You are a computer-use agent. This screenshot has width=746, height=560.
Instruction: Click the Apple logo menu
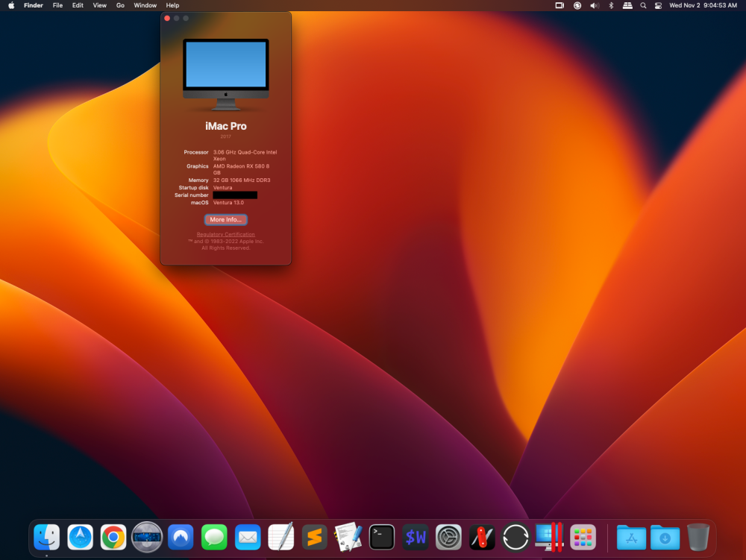click(x=11, y=5)
